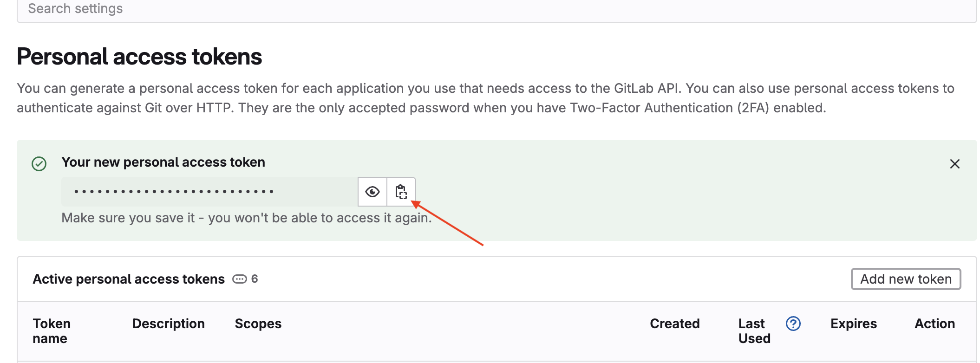Dismiss the new token alert banner
This screenshot has height=363, width=980.
(954, 164)
